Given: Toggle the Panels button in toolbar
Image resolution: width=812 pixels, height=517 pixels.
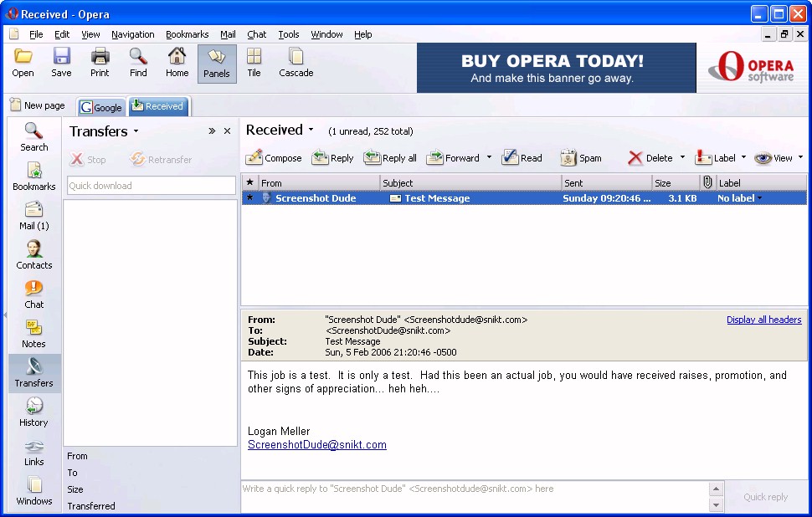Looking at the screenshot, I should 216,63.
